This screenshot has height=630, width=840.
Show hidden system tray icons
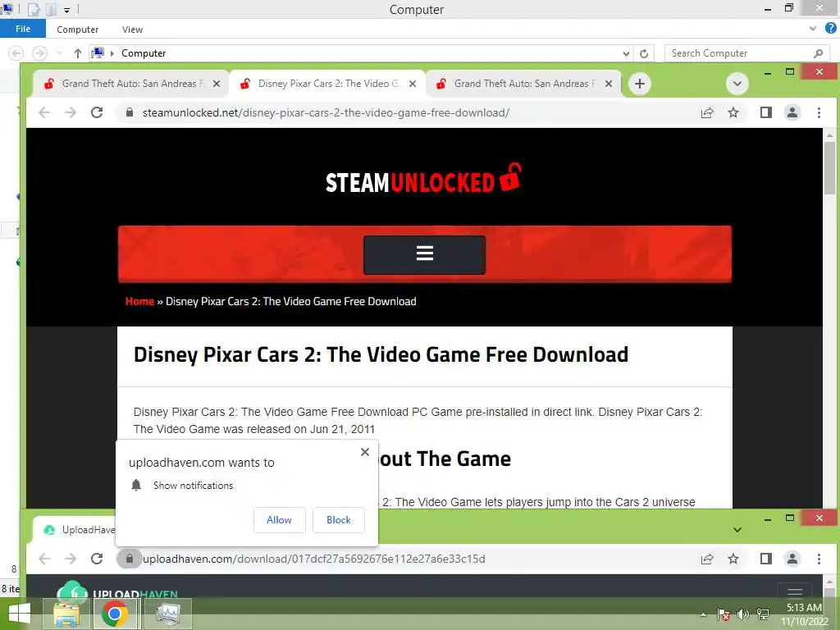pos(703,614)
